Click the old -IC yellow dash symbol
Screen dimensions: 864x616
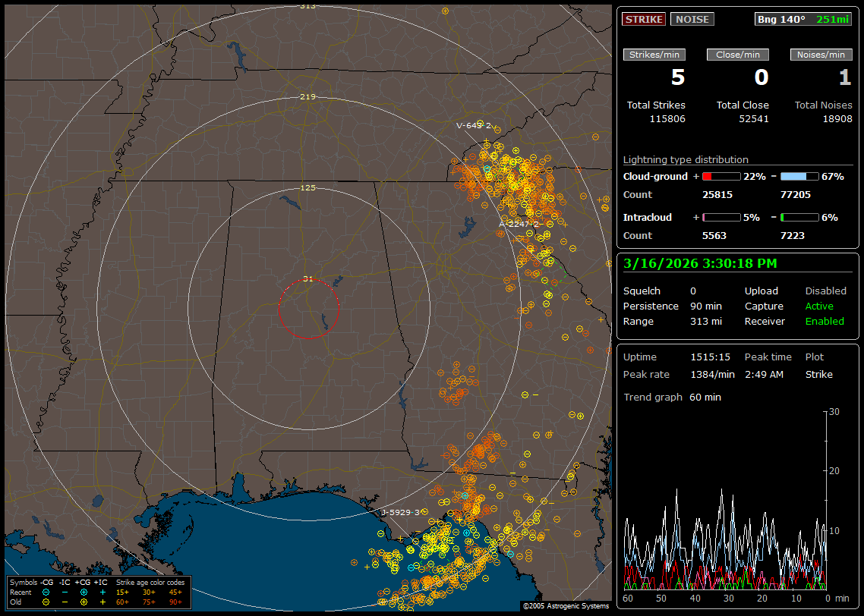click(x=65, y=602)
